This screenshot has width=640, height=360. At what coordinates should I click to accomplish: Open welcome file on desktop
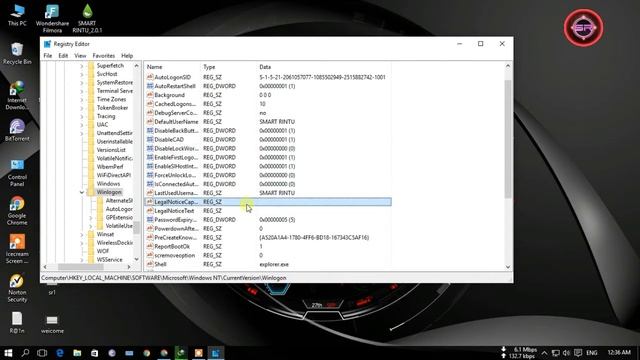(x=52, y=324)
